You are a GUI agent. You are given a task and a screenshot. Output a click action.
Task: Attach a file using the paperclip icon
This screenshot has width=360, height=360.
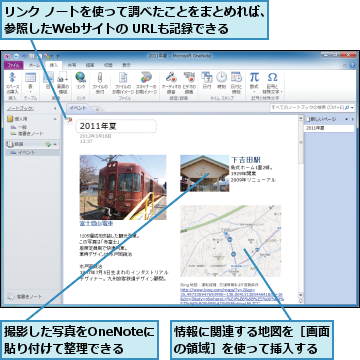click(100, 77)
